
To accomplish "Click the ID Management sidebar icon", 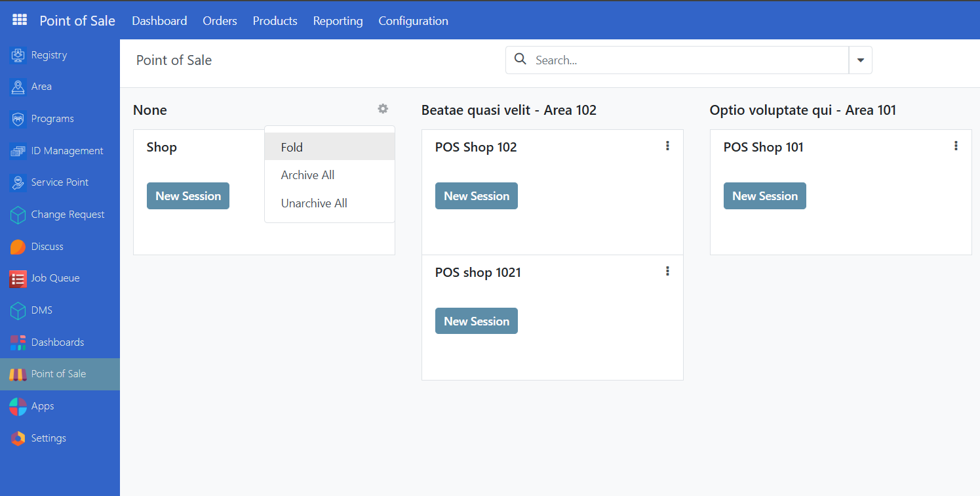I will pos(18,150).
